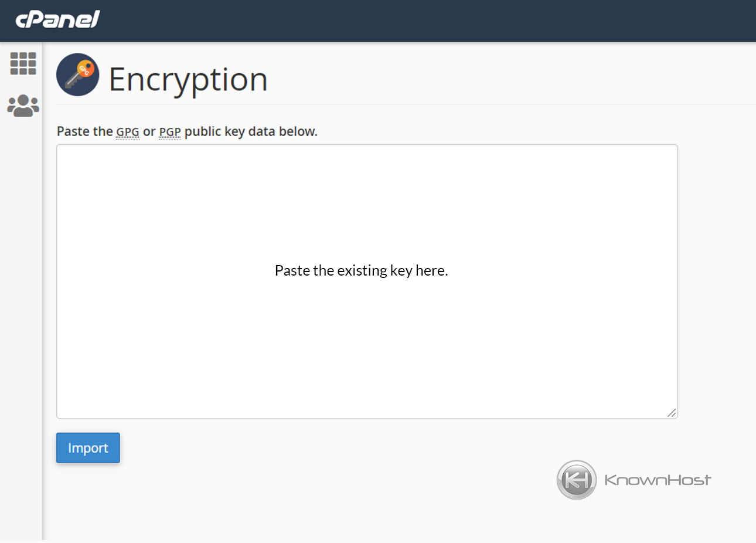Click the textarea resize handle
The height and width of the screenshot is (543, 756).
coord(672,413)
